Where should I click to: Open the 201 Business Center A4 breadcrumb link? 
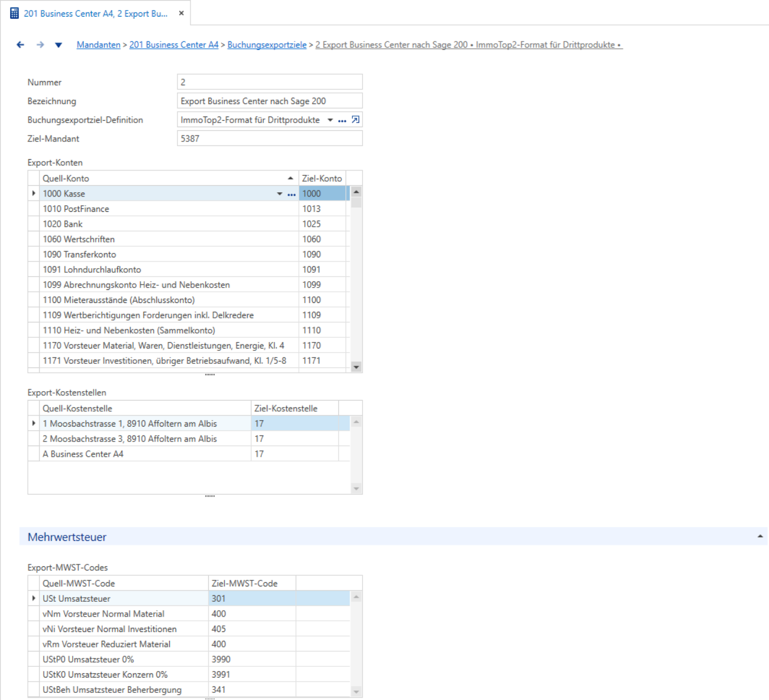[174, 45]
